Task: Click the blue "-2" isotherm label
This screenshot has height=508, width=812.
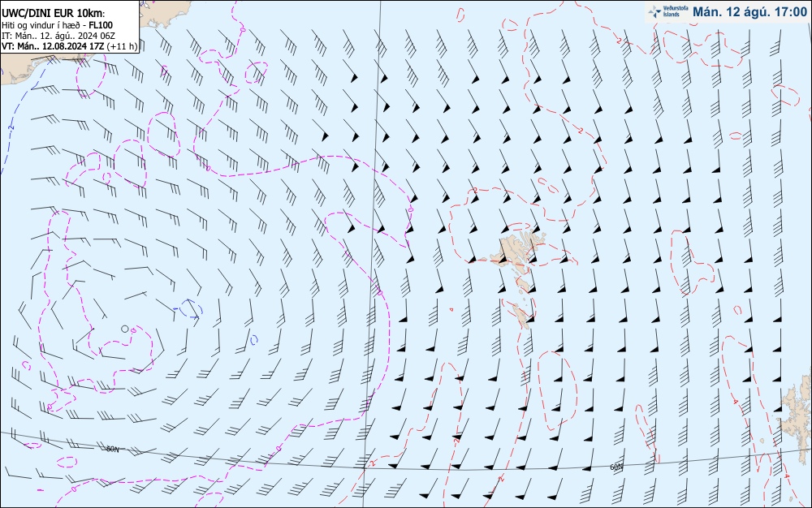Action: 11,127
